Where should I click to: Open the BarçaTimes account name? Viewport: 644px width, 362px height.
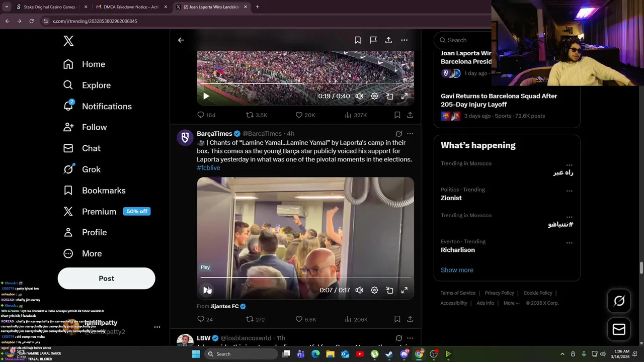214,134
